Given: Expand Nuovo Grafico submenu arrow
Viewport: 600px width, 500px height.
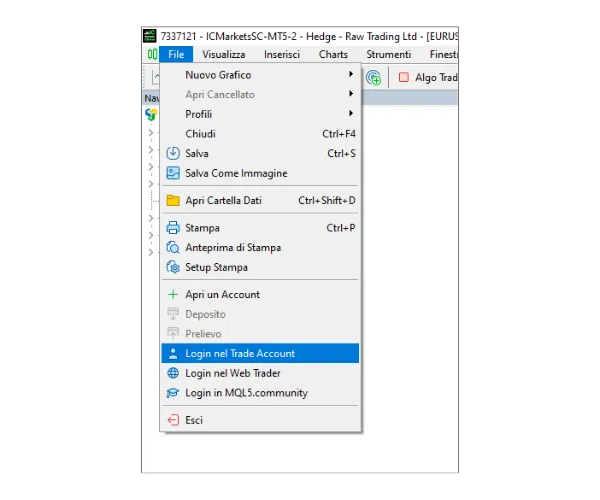Looking at the screenshot, I should pos(351,74).
